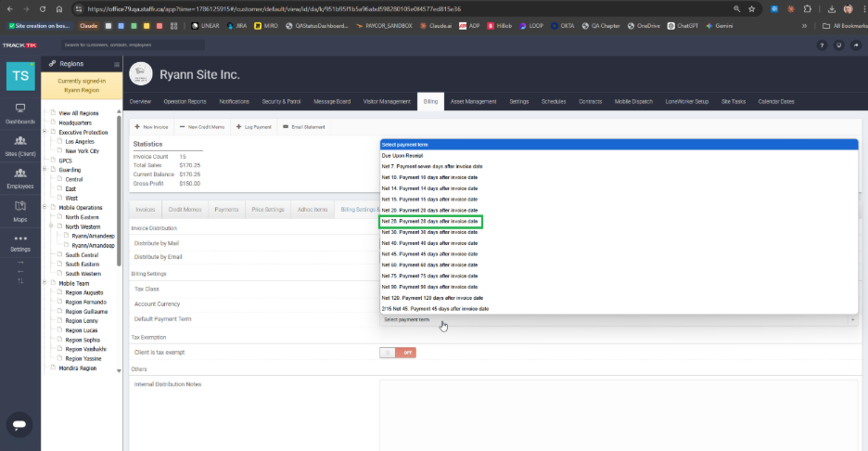Open the Calendar Dates tab

tap(776, 102)
